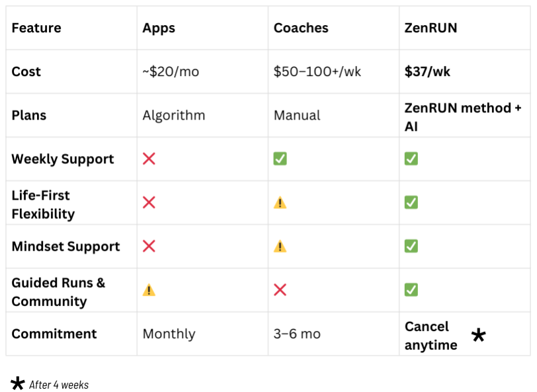Viewport: 537px width, 392px height.
Task: Click the red X for Apps Life-First Flexibility
Action: (149, 202)
